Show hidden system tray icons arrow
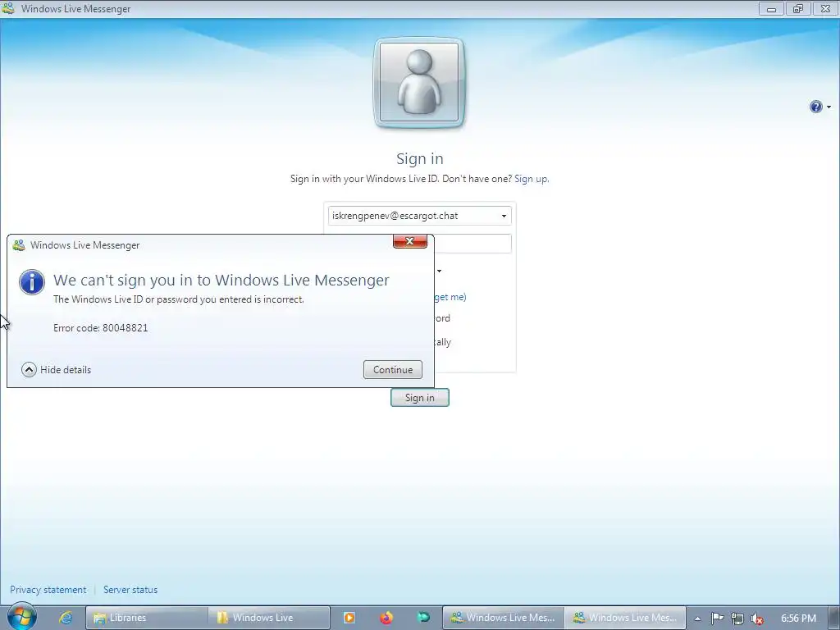This screenshot has height=630, width=840. [697, 619]
